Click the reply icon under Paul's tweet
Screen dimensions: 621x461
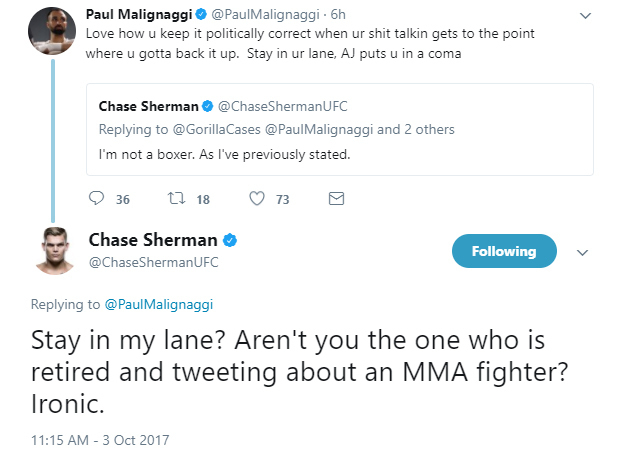click(x=97, y=199)
